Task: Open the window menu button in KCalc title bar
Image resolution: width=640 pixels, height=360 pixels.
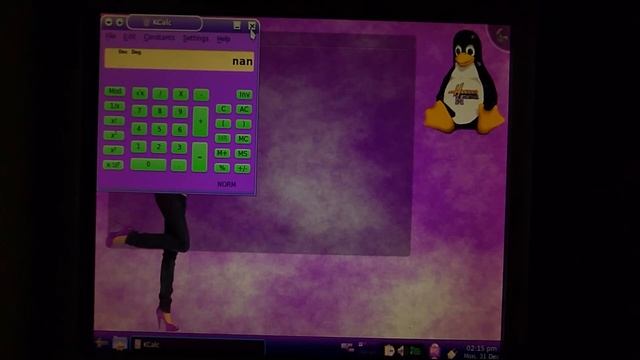Action: [109, 22]
